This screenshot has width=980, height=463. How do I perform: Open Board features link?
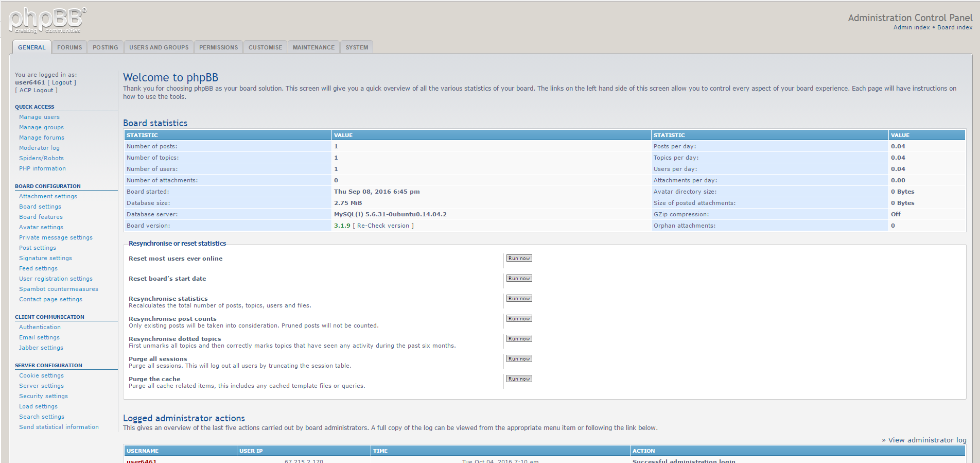coord(41,217)
